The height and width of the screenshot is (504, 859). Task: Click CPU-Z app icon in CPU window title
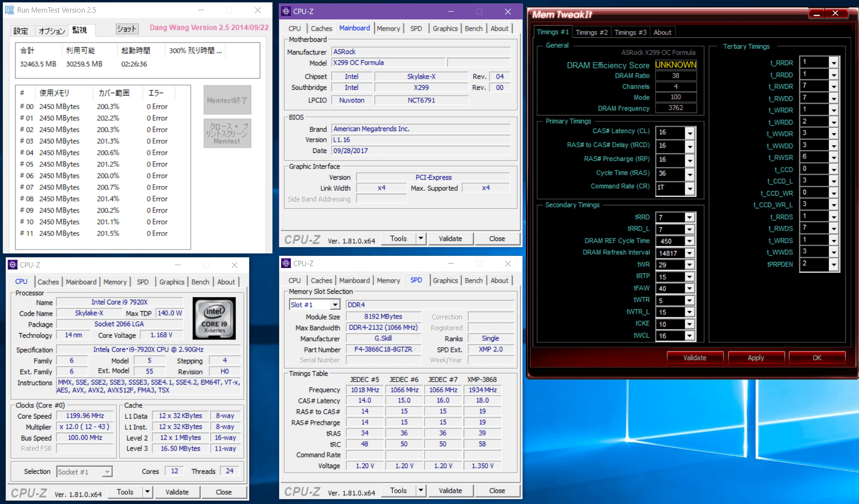click(13, 265)
